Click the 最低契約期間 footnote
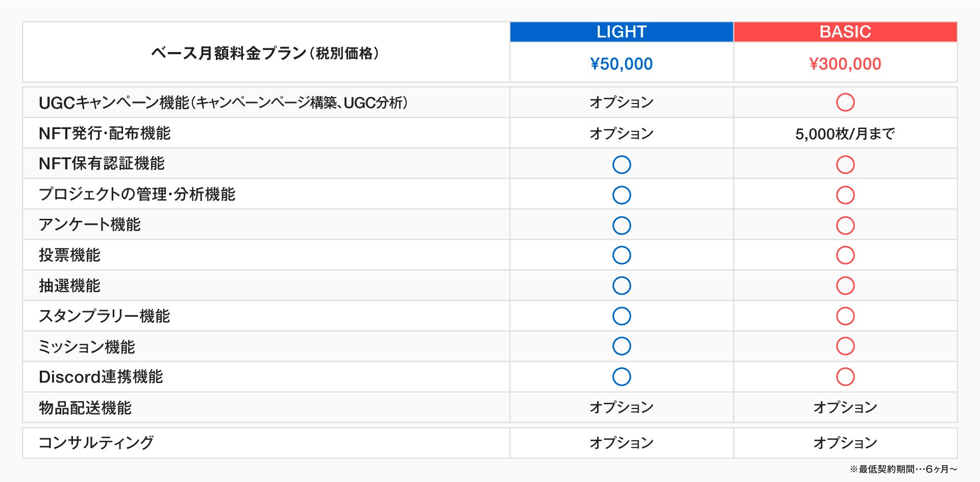This screenshot has width=980, height=482. pyautogui.click(x=903, y=469)
